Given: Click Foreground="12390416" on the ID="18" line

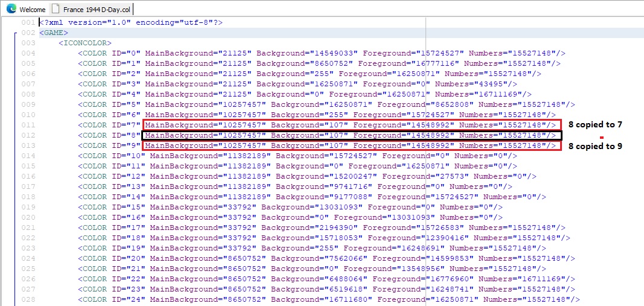Looking at the screenshot, I should [x=419, y=238].
